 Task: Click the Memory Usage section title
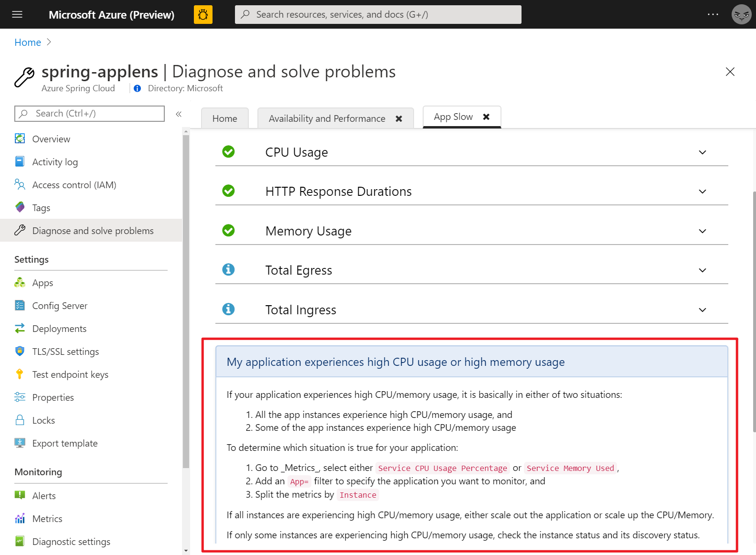pyautogui.click(x=308, y=231)
